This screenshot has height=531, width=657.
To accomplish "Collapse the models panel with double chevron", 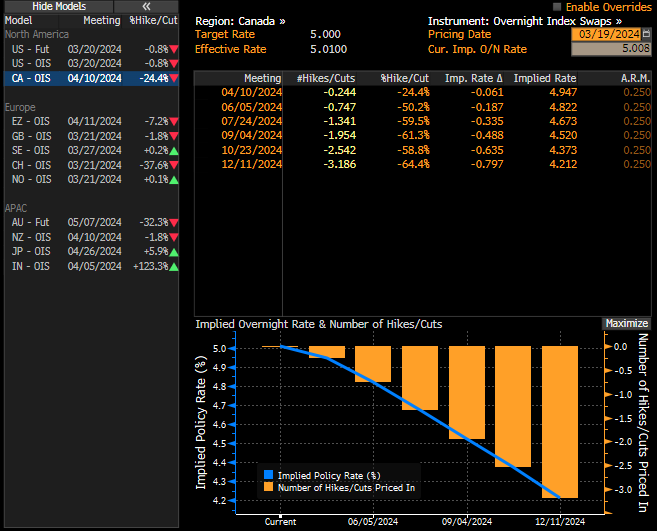I will click(145, 6).
